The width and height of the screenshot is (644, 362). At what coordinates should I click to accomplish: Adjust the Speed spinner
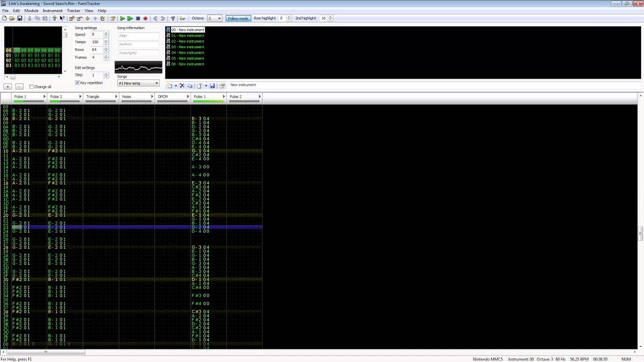pos(106,35)
